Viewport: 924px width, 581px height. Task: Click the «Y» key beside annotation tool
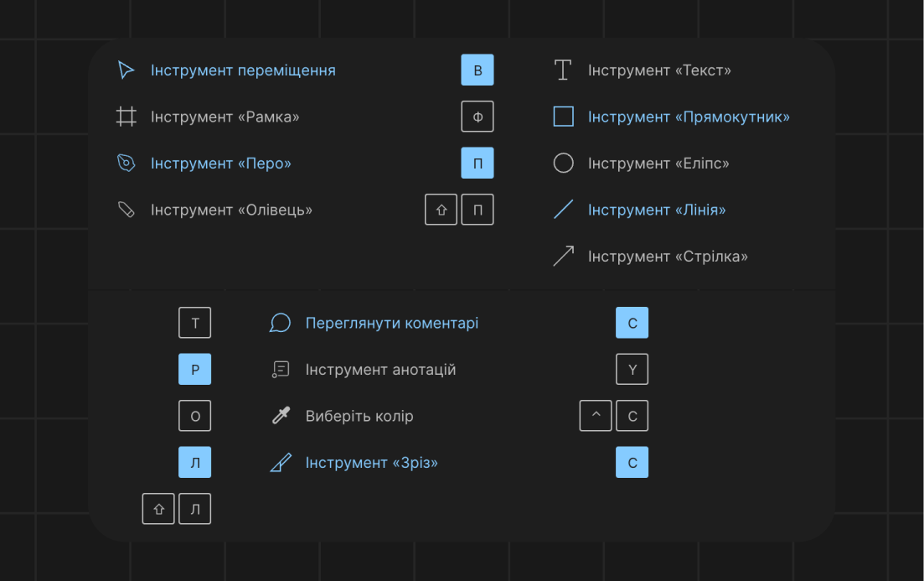632,370
